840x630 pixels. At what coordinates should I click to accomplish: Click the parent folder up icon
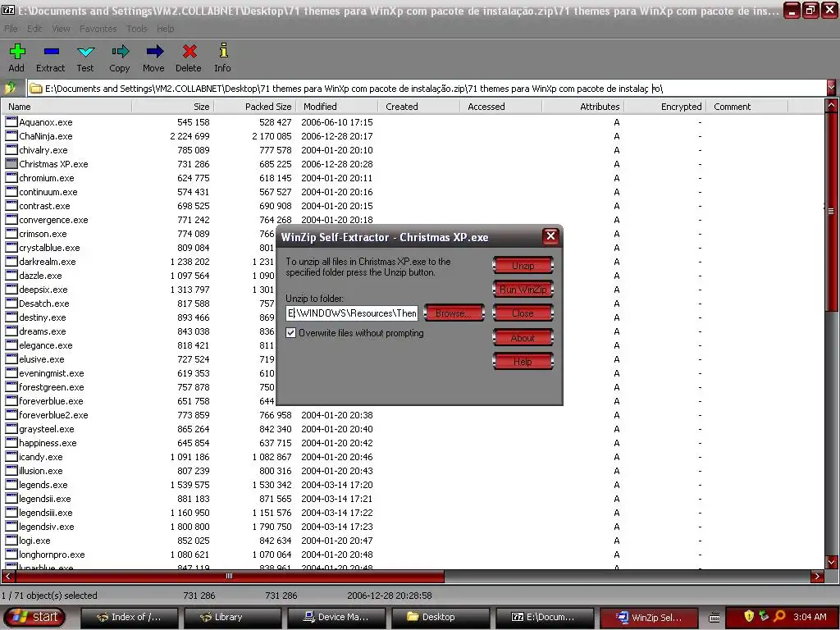coord(10,88)
